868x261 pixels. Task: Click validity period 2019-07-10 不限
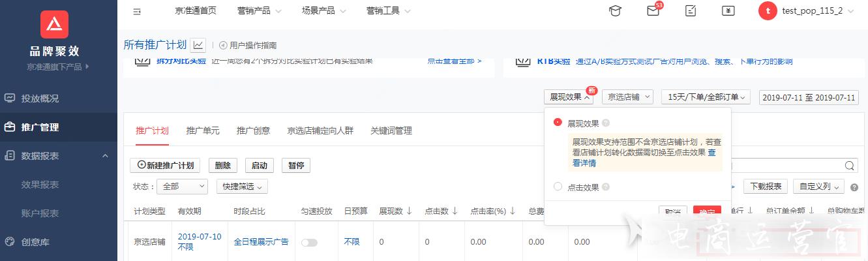click(200, 242)
